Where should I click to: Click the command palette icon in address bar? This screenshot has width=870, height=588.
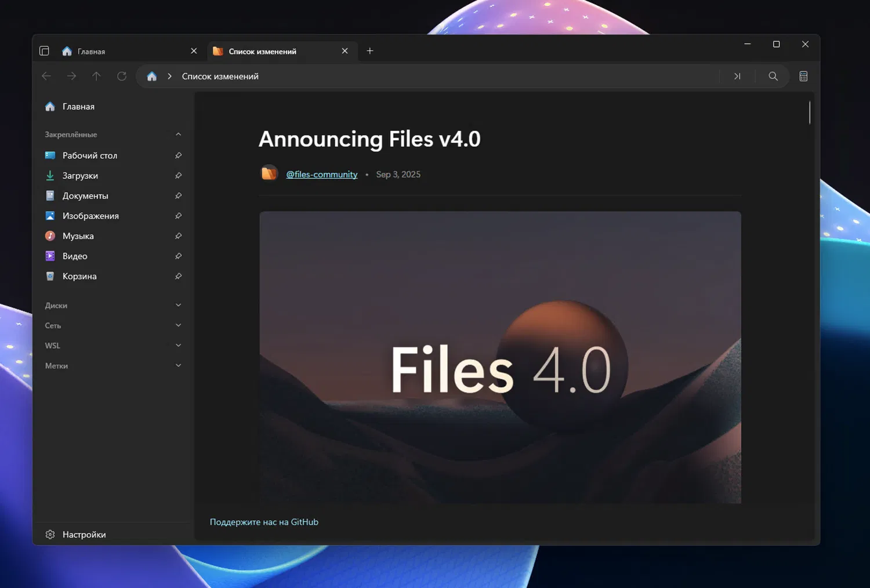[737, 76]
